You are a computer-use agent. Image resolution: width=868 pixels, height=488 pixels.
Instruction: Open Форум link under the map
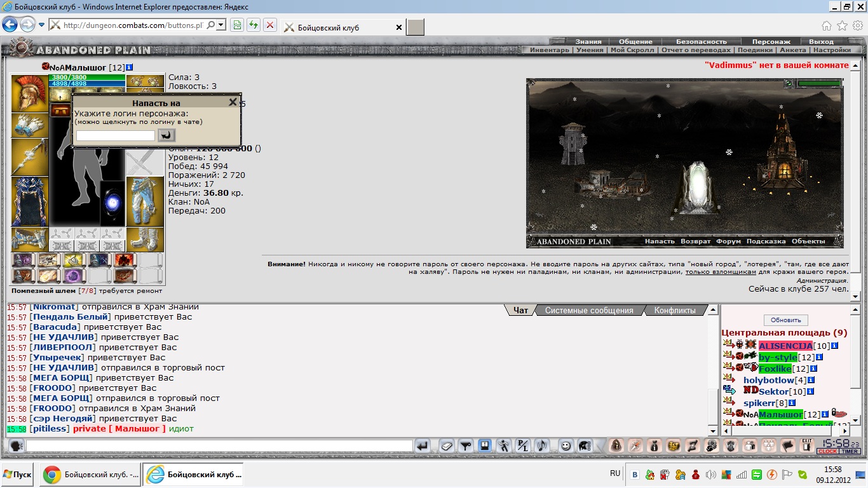[728, 241]
